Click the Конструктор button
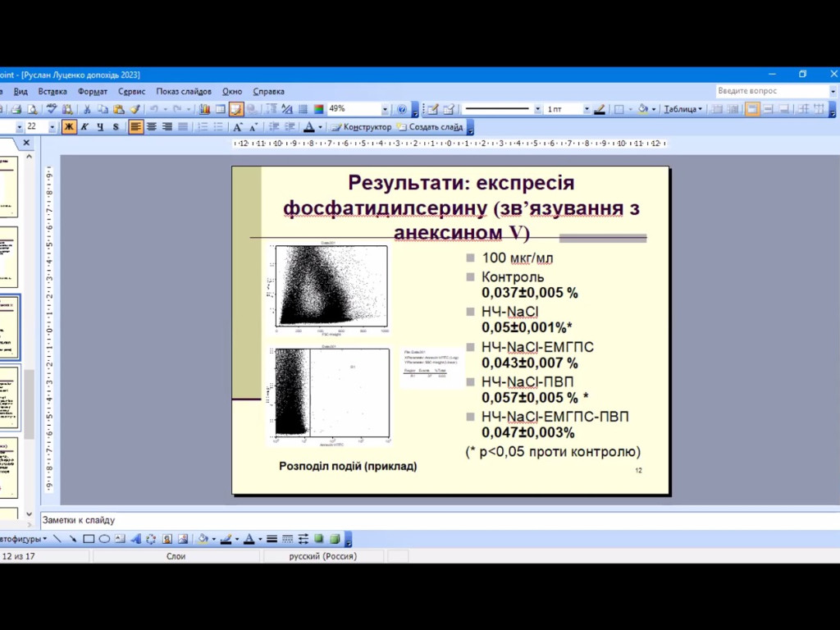Viewport: 840px width, 630px height. (361, 127)
